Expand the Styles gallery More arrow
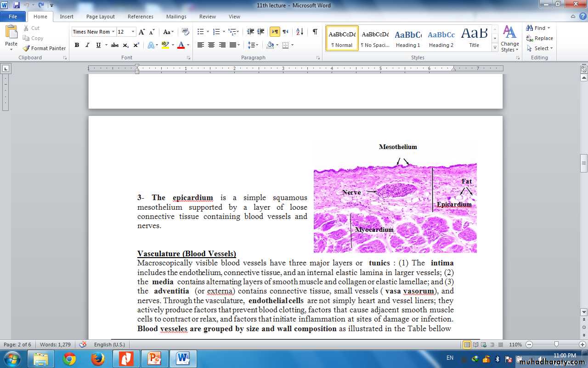588x368 pixels. click(x=495, y=48)
